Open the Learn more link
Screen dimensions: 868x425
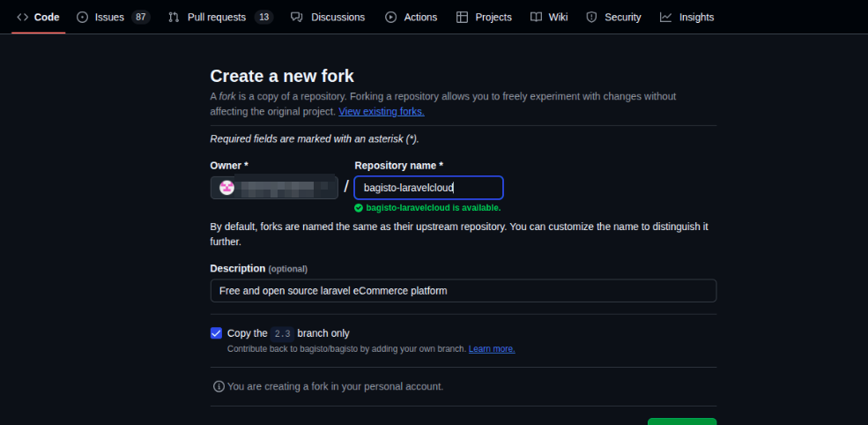[x=492, y=349]
